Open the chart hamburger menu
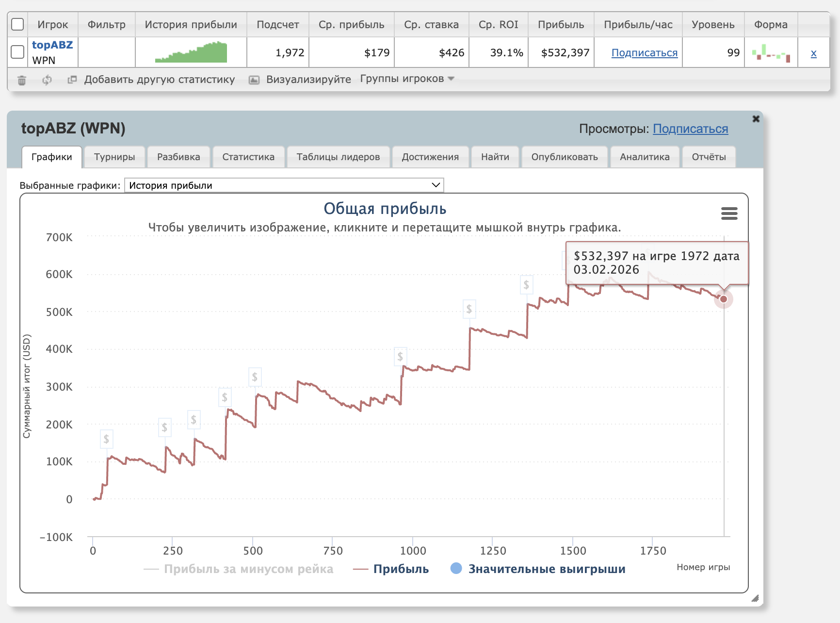This screenshot has width=840, height=623. (x=729, y=213)
